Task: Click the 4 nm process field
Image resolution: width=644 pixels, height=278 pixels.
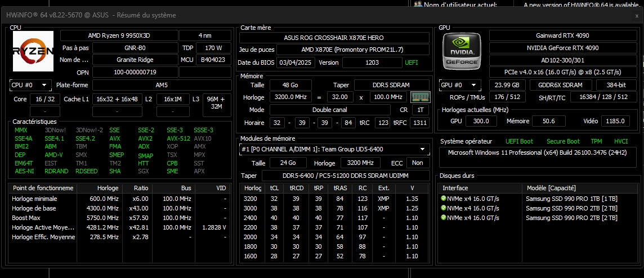Action: tap(205, 35)
